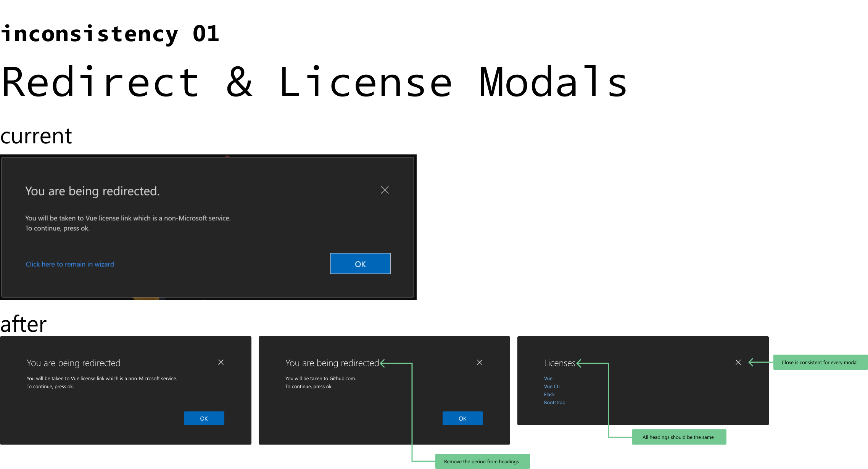The image size is (868, 469).
Task: Select the "All headings should be the same" note
Action: (678, 437)
